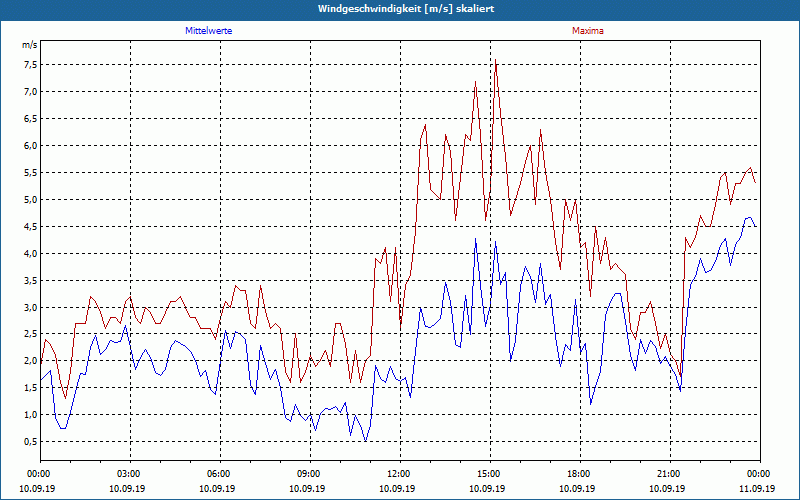Click the '06:00' time axis label

[217, 474]
